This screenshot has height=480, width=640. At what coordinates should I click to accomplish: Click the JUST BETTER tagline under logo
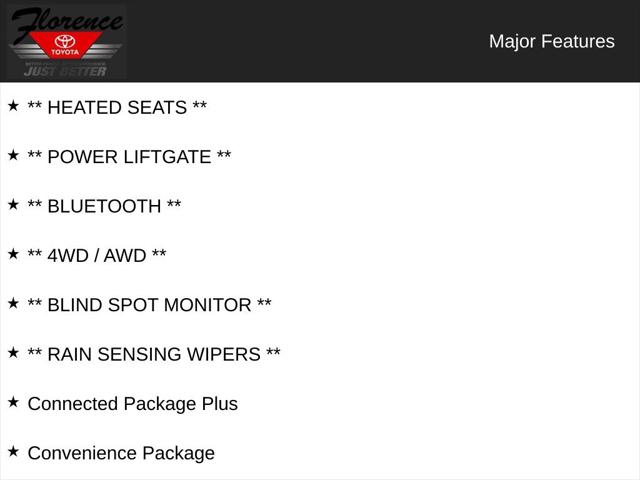65,71
